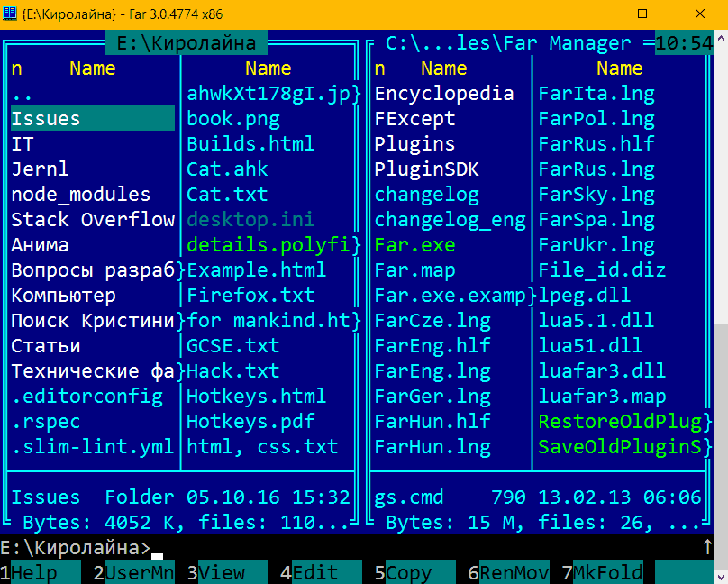The width and height of the screenshot is (728, 584).
Task: Click the 2 UserMn key bar button
Action: pos(134,572)
